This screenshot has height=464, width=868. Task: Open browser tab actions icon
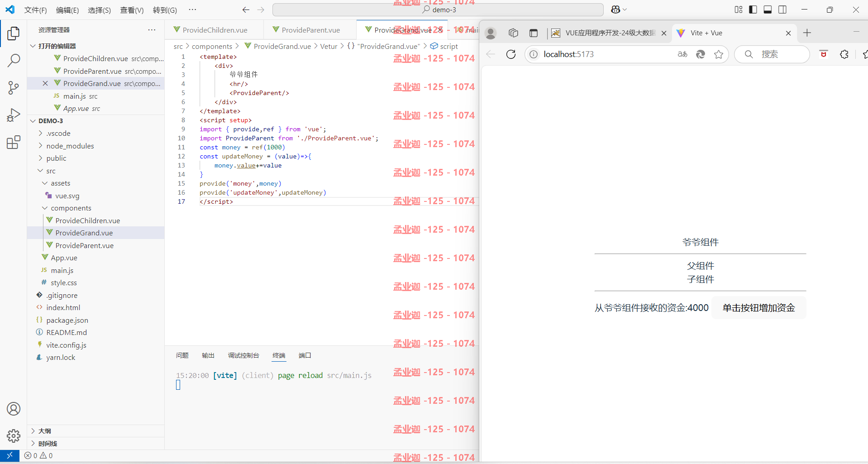pyautogui.click(x=534, y=33)
